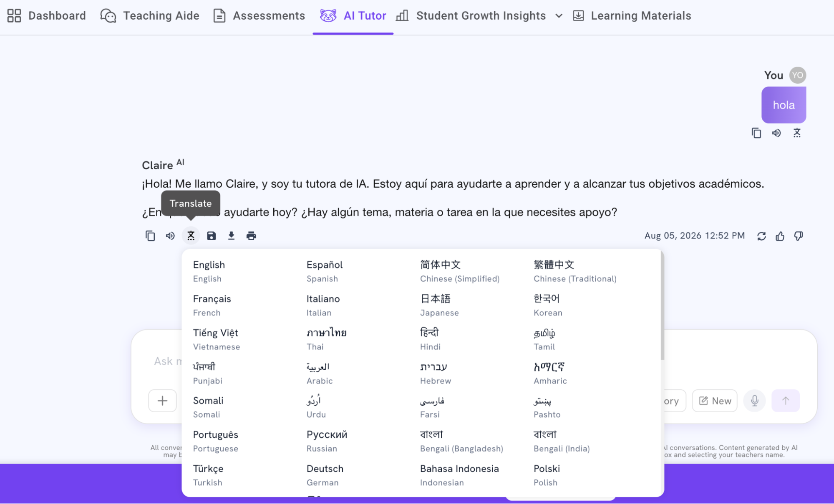Choose Polski (Polish) translation
This screenshot has width=834, height=504.
coord(547,475)
